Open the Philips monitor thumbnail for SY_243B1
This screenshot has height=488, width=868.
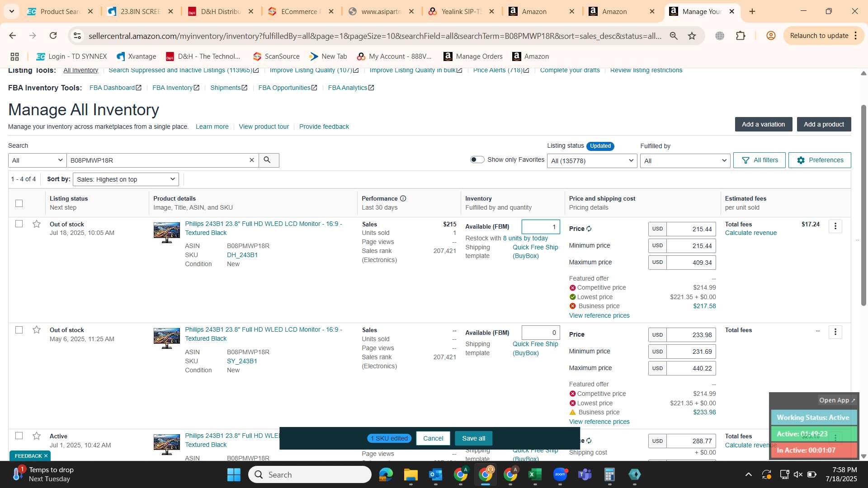coord(166,338)
